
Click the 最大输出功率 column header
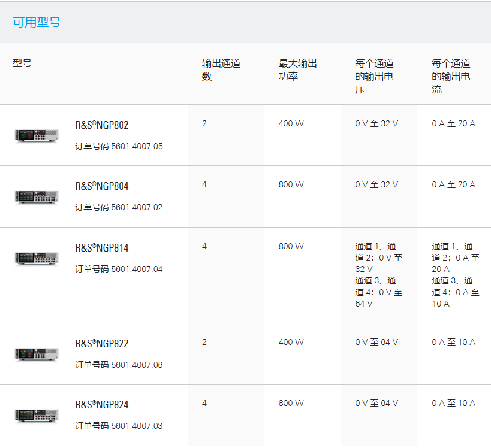coord(298,69)
